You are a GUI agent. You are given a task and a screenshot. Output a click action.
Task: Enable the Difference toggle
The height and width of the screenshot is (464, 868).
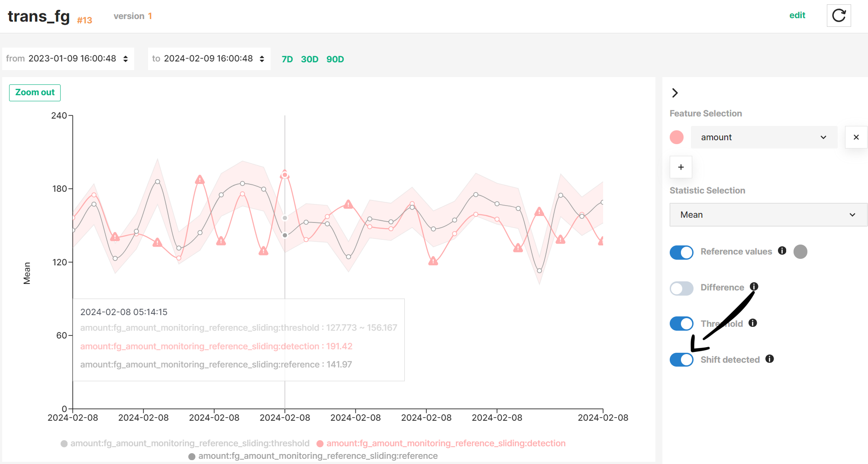681,288
